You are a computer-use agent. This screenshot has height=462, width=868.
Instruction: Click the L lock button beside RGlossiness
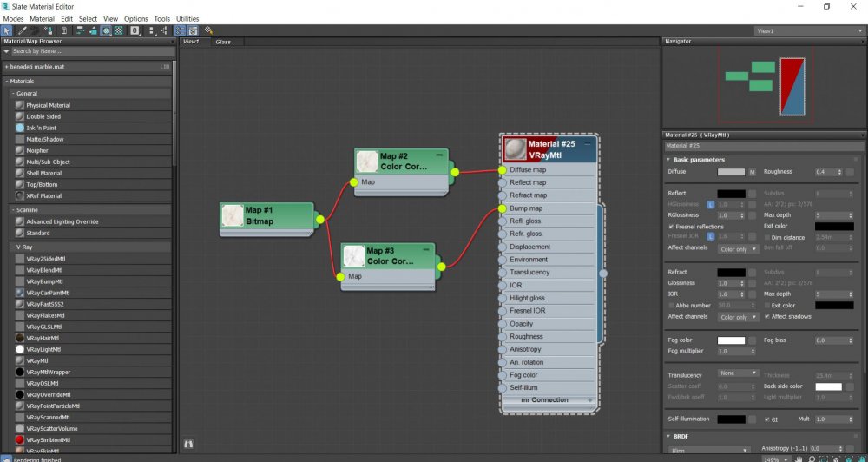tap(710, 214)
